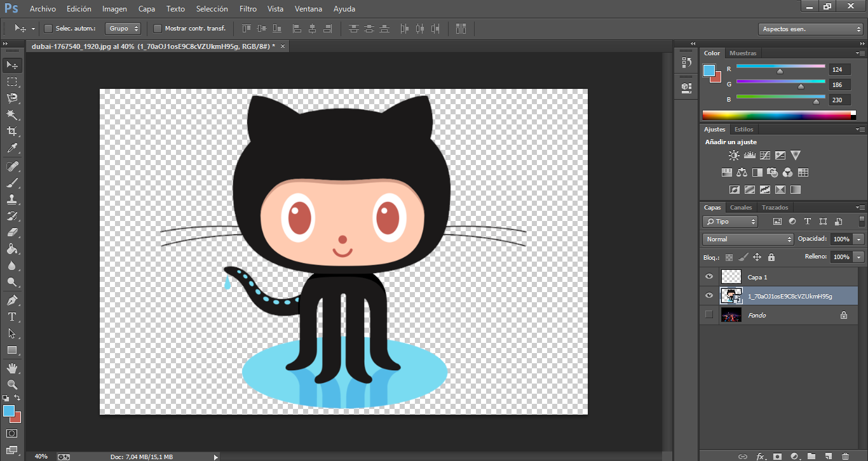Screen dimensions: 868x461
Task: Select the Eraser tool
Action: [x=12, y=232]
